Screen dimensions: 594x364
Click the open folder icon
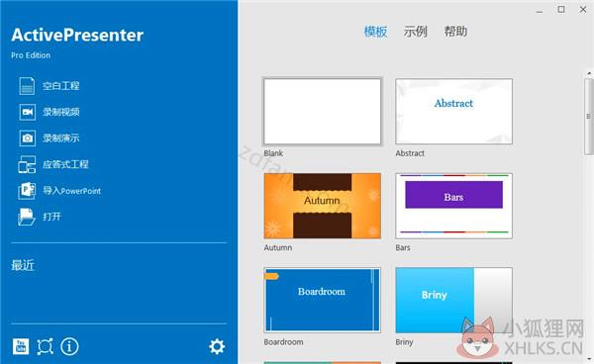[x=27, y=217]
